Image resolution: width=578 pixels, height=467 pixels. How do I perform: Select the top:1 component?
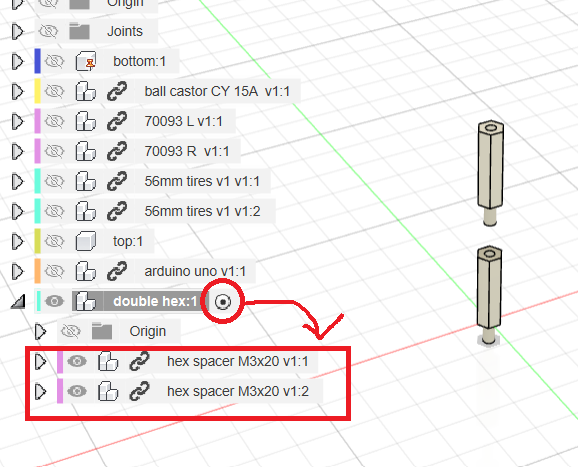pyautogui.click(x=128, y=241)
